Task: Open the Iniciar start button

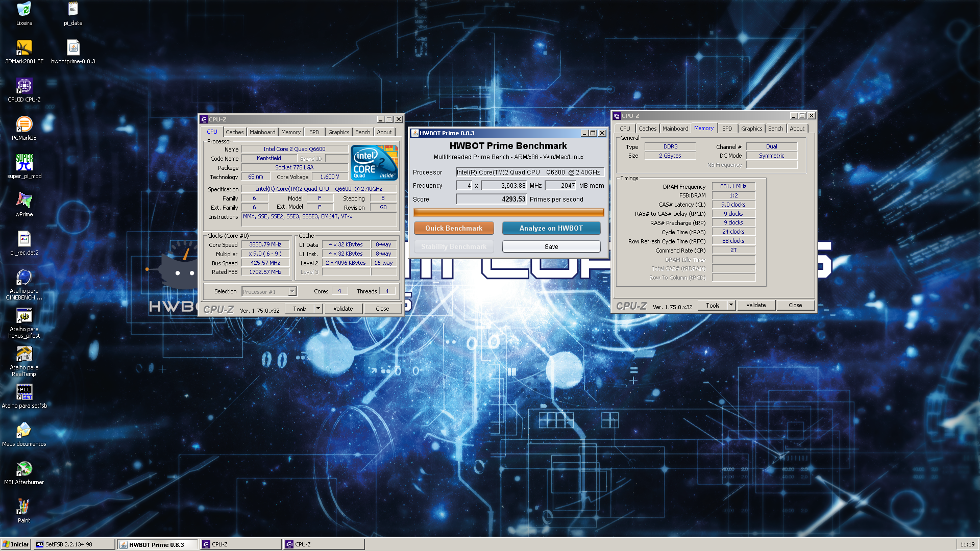Action: (16, 544)
